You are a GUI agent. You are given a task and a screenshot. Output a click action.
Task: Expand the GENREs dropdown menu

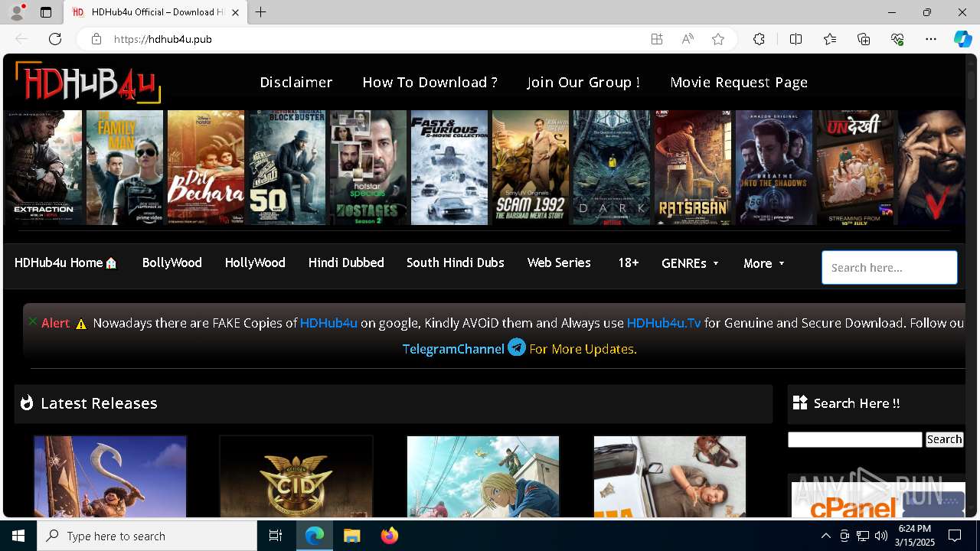pyautogui.click(x=691, y=263)
